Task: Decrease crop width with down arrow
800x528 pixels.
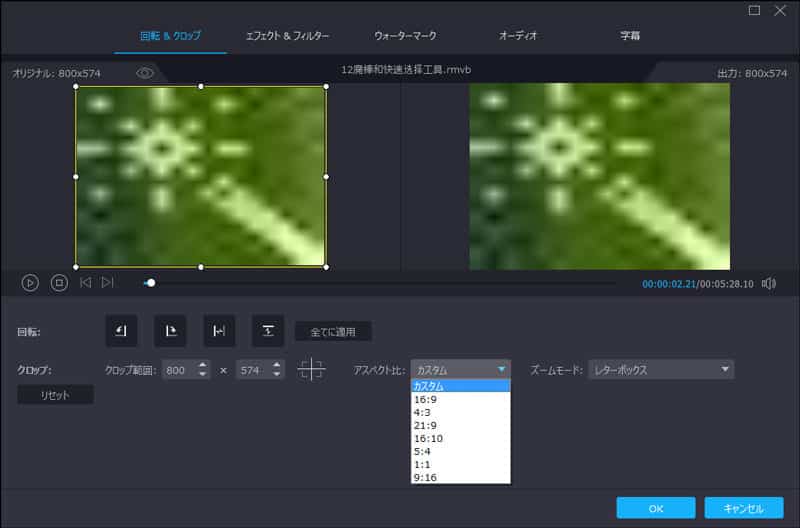Action: click(x=203, y=374)
